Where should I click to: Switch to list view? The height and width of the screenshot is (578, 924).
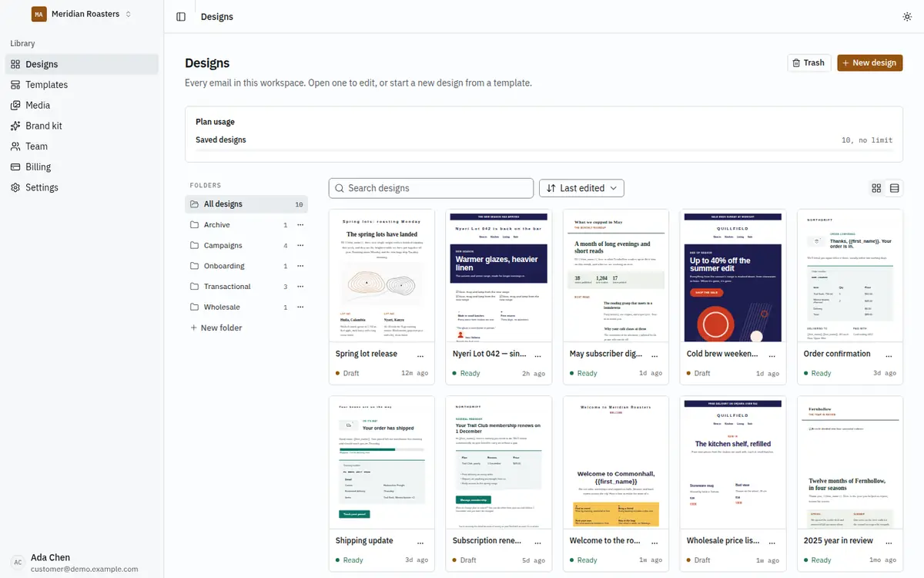[x=894, y=188]
